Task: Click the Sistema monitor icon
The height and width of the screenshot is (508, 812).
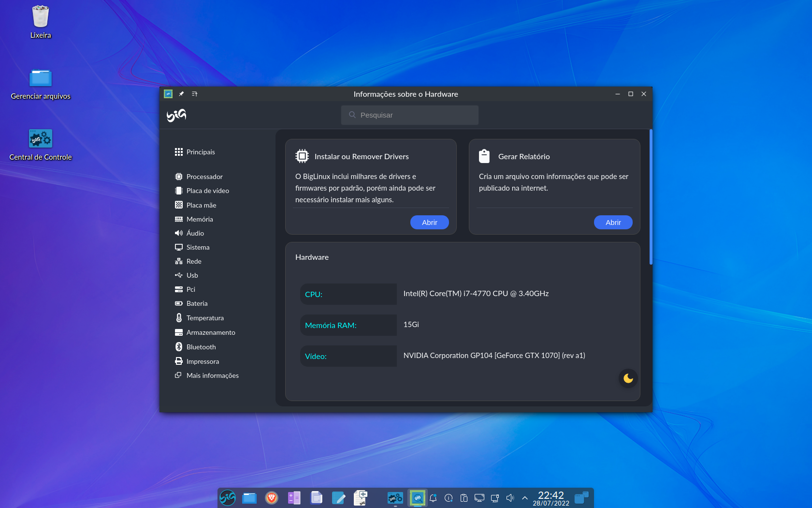Action: click(179, 247)
